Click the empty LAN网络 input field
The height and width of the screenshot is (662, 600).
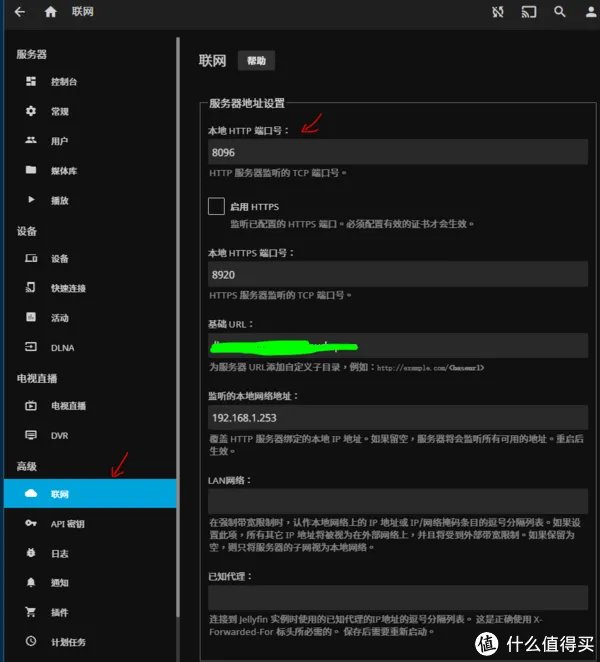point(398,501)
